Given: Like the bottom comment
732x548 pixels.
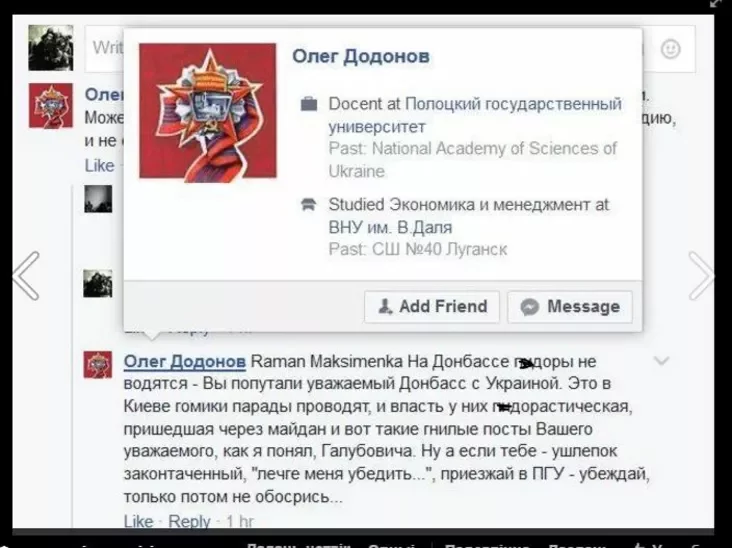Looking at the screenshot, I should click(x=138, y=521).
